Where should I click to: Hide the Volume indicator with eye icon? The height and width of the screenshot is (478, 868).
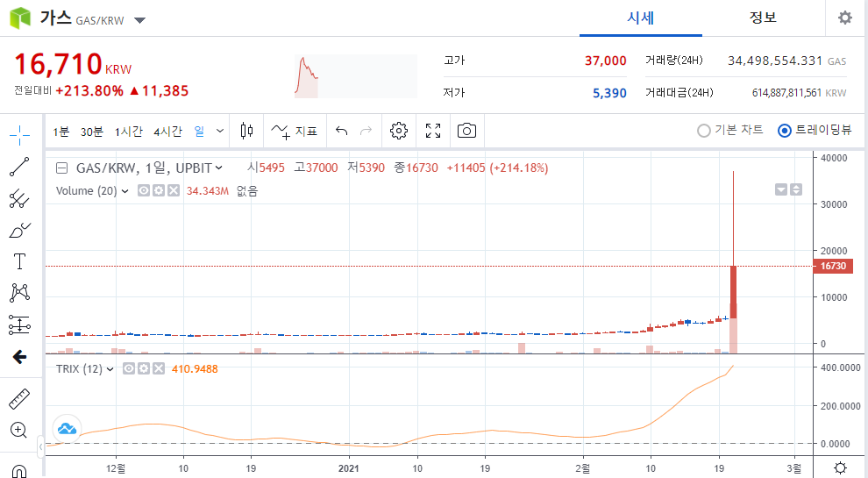(x=144, y=190)
